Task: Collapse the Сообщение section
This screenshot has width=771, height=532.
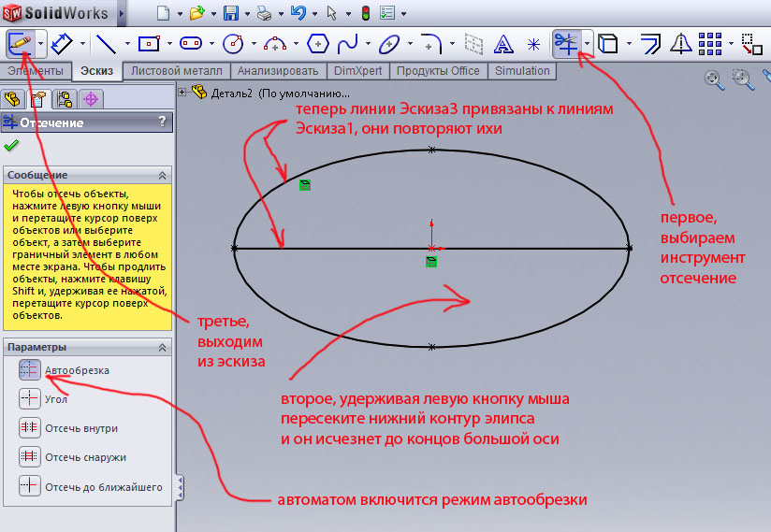Action: point(163,175)
